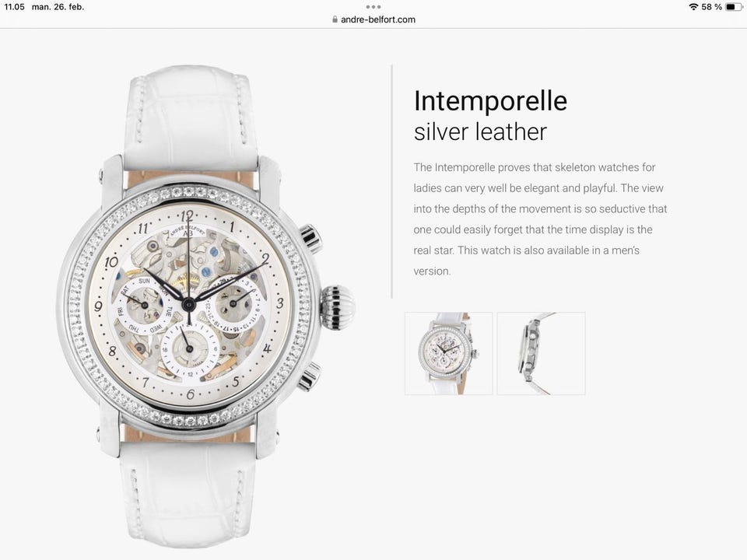Tap the Intemporelle heading text
This screenshot has width=747, height=560.
pos(490,100)
